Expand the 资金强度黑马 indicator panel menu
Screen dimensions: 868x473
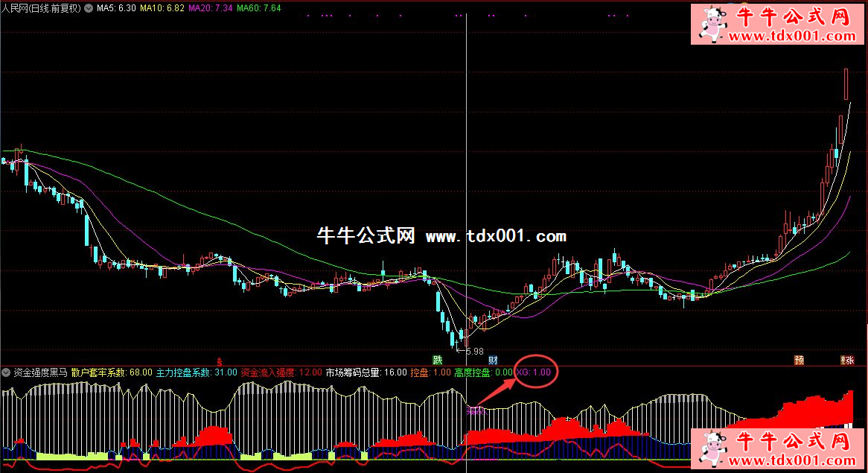click(7, 372)
